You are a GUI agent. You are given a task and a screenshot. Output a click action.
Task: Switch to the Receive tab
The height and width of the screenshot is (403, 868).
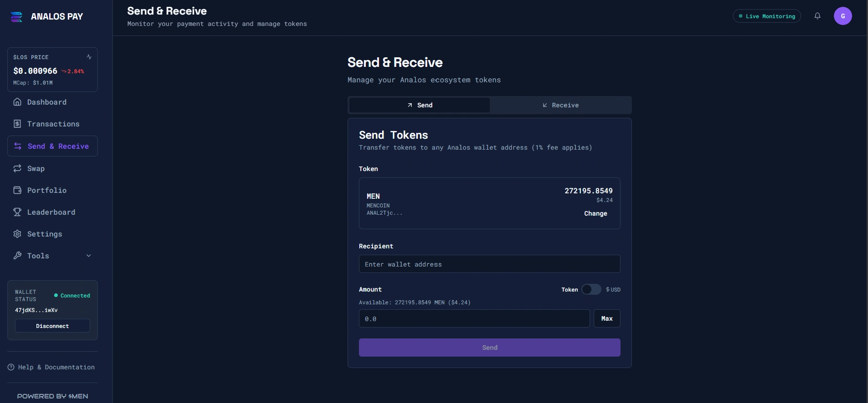[560, 105]
